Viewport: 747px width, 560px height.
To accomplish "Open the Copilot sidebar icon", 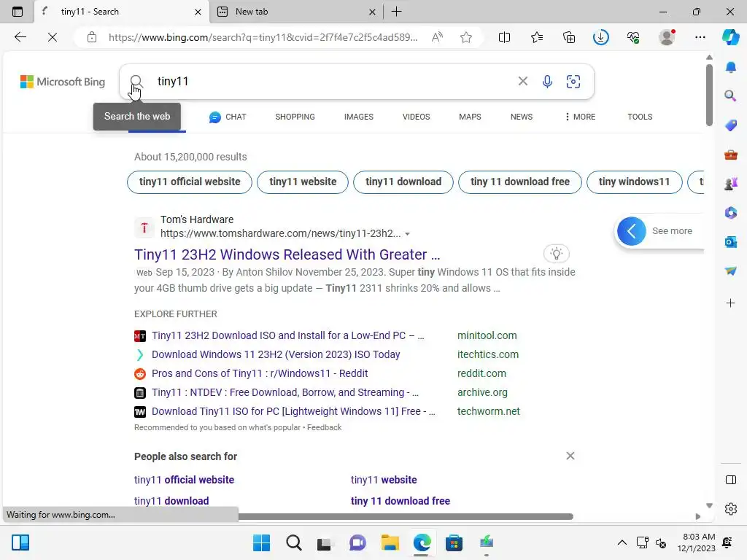I will tap(731, 37).
